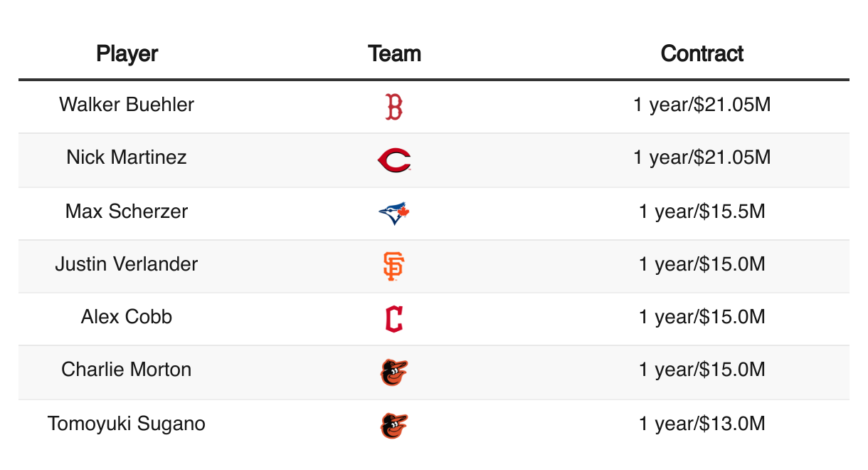Click the Team column header

394,53
